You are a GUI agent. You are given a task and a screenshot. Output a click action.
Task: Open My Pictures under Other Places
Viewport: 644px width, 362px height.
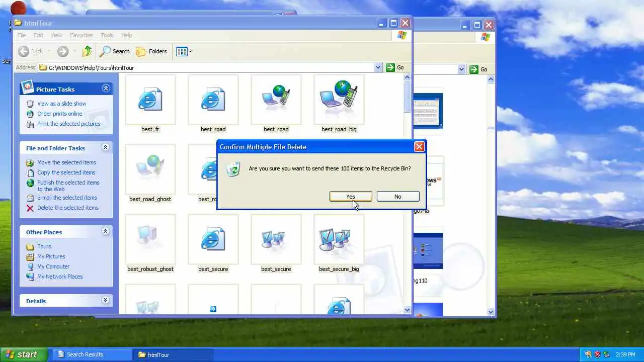(51, 256)
